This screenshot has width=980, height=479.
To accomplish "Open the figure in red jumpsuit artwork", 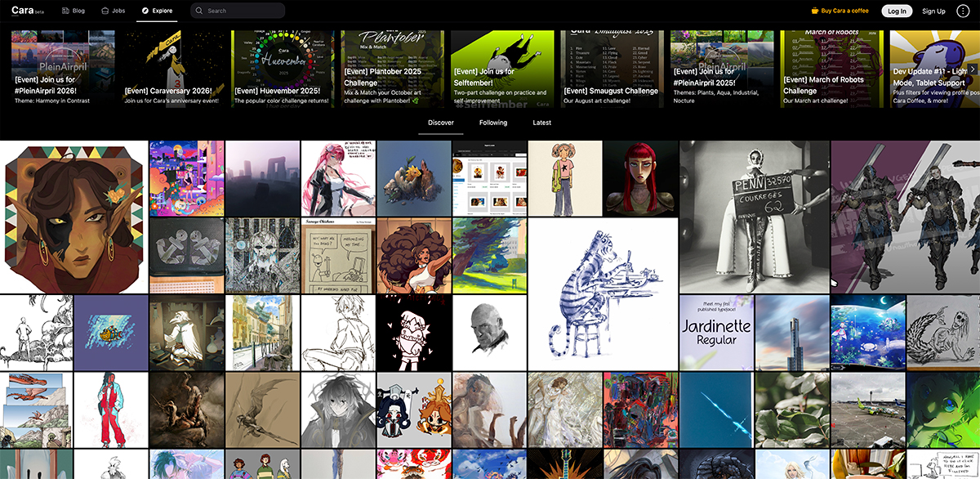I will [111, 410].
